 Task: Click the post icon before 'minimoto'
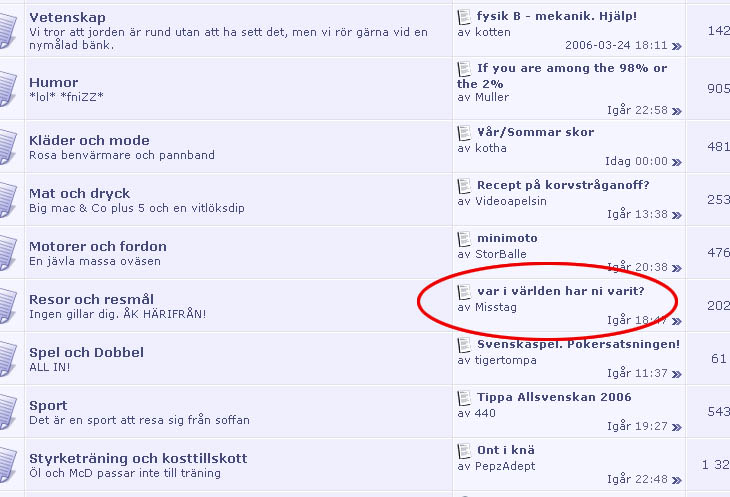pyautogui.click(x=464, y=239)
